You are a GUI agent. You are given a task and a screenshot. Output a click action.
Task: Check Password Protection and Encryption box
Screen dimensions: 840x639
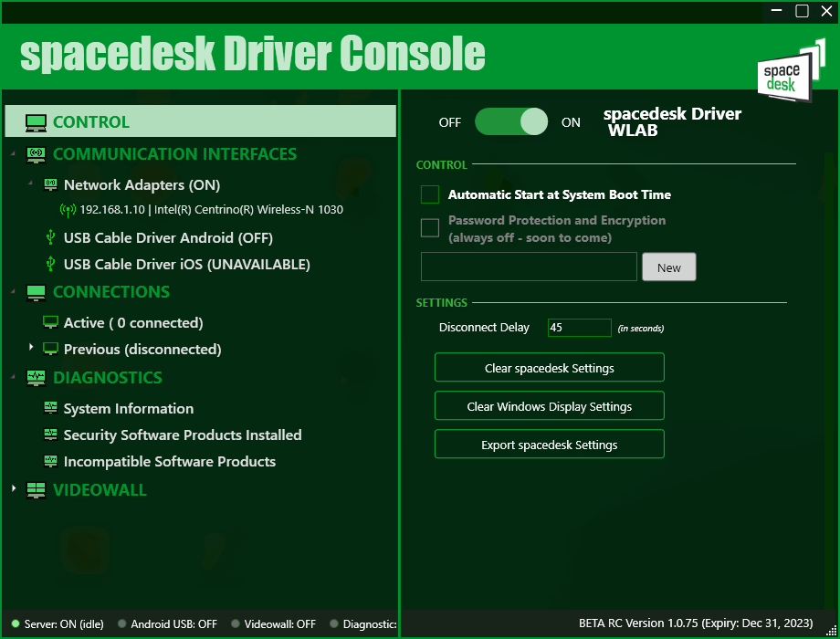(x=430, y=228)
